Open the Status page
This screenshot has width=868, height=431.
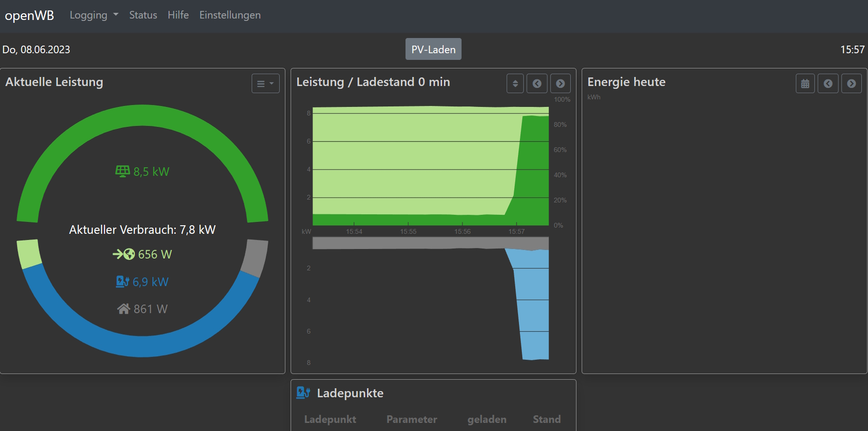[x=143, y=15]
